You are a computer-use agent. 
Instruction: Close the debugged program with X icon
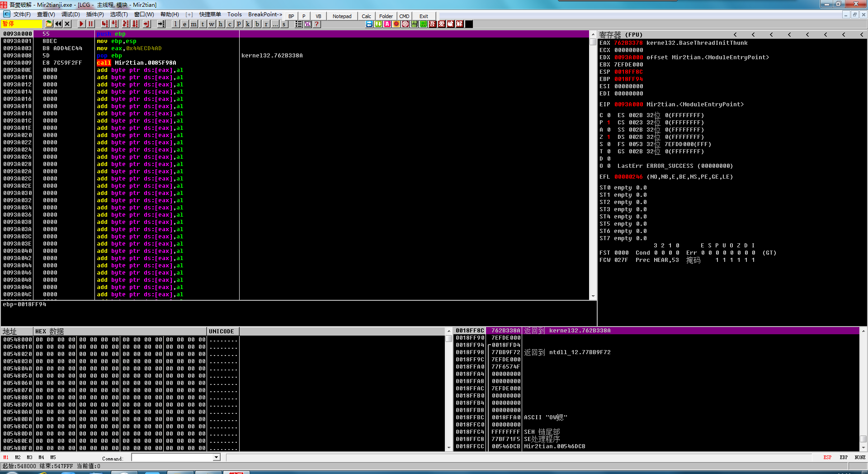coord(67,24)
